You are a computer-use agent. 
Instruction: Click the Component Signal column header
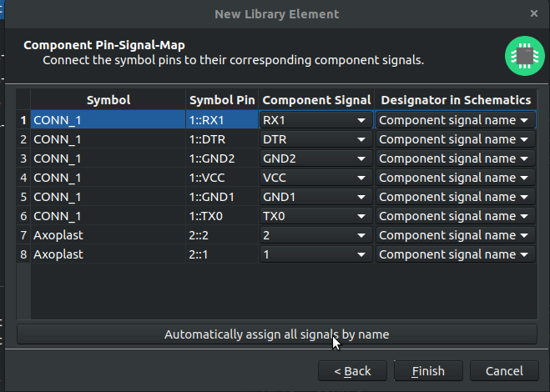[316, 100]
